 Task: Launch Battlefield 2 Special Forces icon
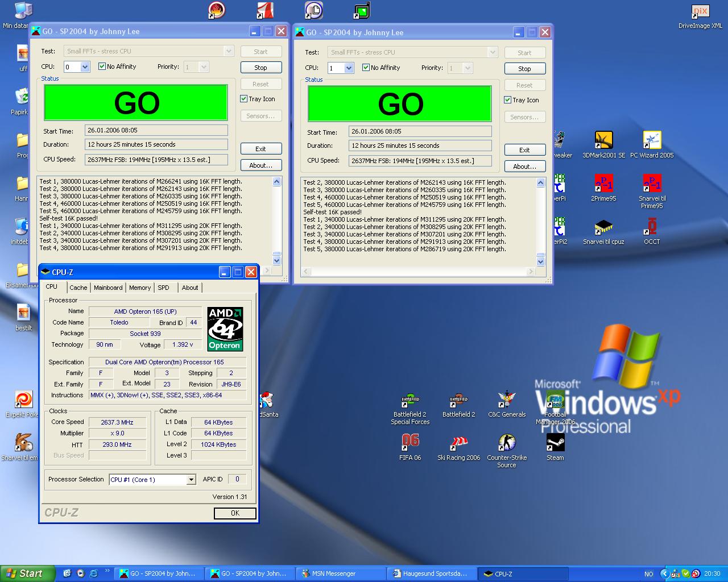[410, 408]
